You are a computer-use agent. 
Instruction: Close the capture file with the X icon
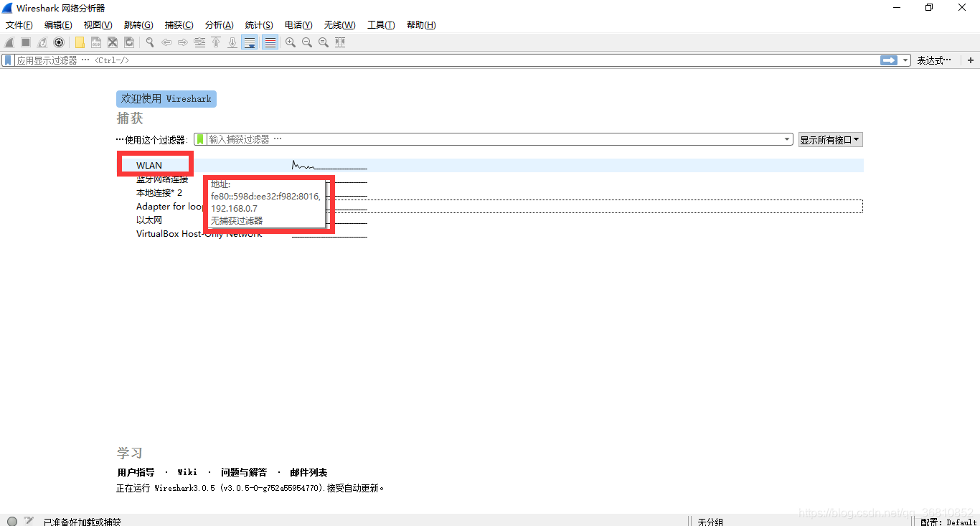coord(113,42)
